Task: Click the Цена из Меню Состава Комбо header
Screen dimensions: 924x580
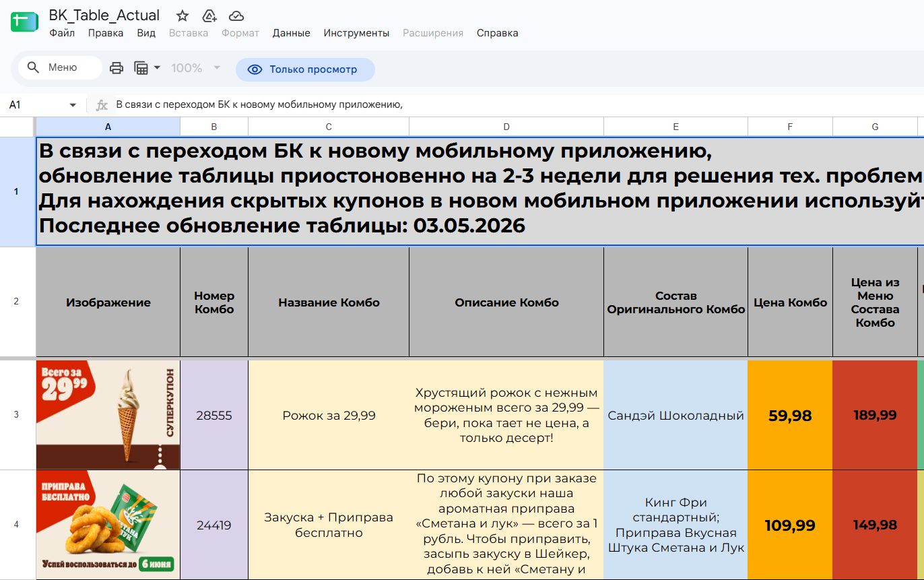Action: tap(875, 302)
